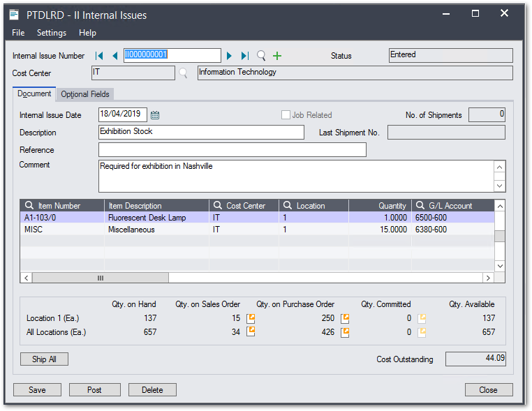Click the Miscellaneous description cell

[x=157, y=230]
